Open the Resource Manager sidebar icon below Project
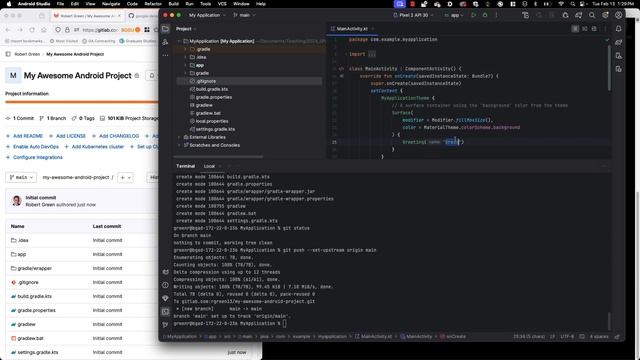This screenshot has height=360, width=640. pyautogui.click(x=165, y=42)
